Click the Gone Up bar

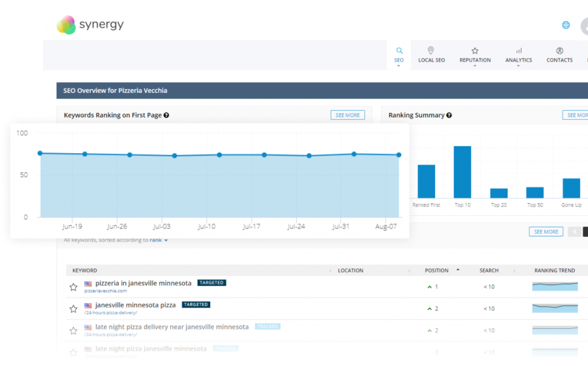click(571, 188)
